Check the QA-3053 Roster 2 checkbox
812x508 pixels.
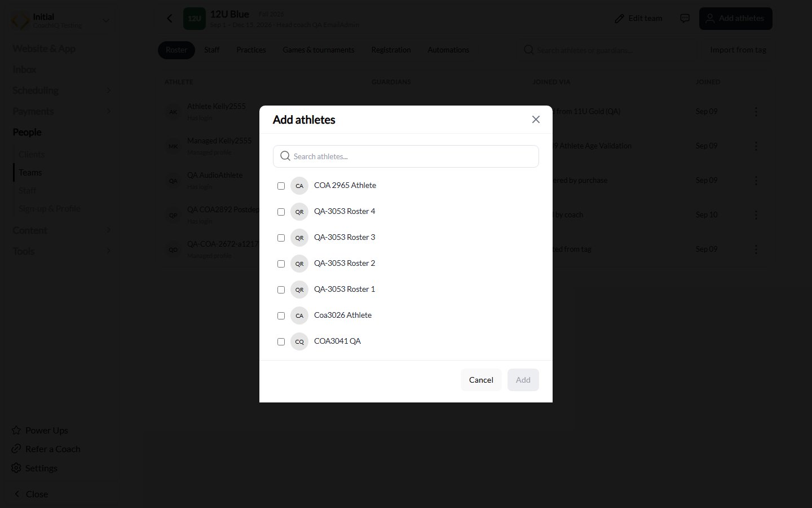pyautogui.click(x=281, y=264)
